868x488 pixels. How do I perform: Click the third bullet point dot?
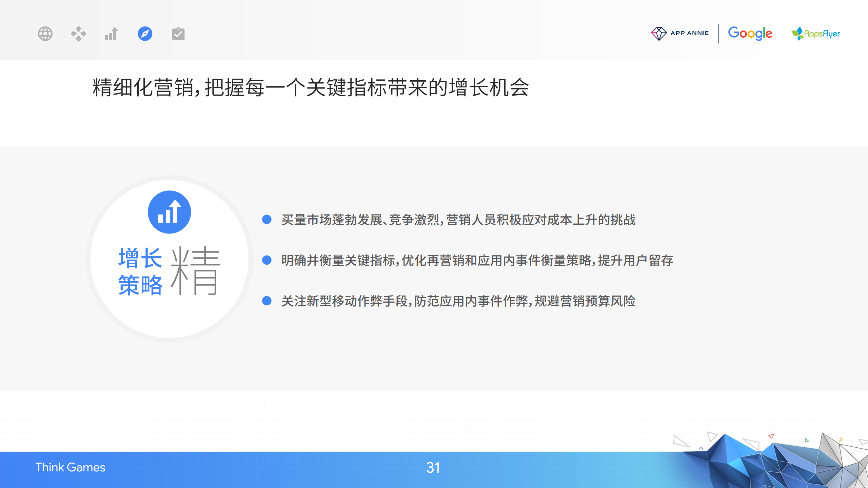click(x=267, y=301)
